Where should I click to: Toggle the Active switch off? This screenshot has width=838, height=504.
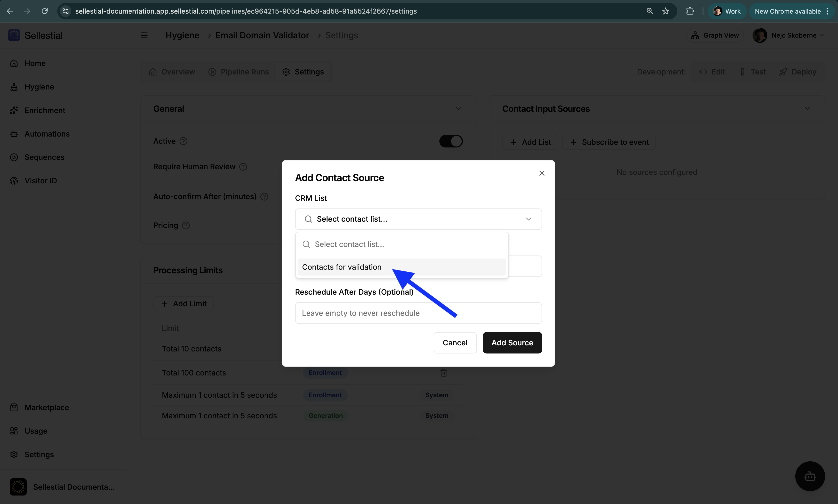[451, 141]
